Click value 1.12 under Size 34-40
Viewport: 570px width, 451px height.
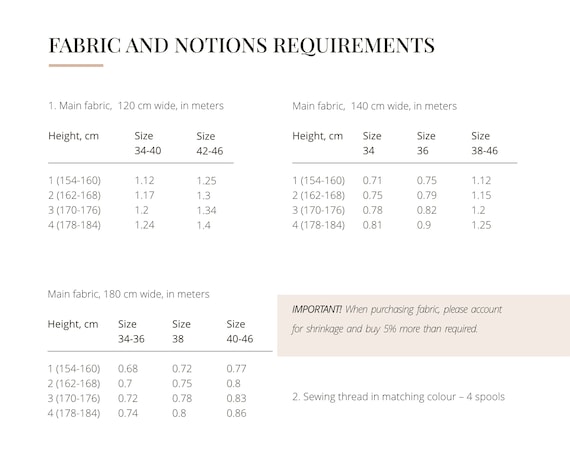coord(144,181)
